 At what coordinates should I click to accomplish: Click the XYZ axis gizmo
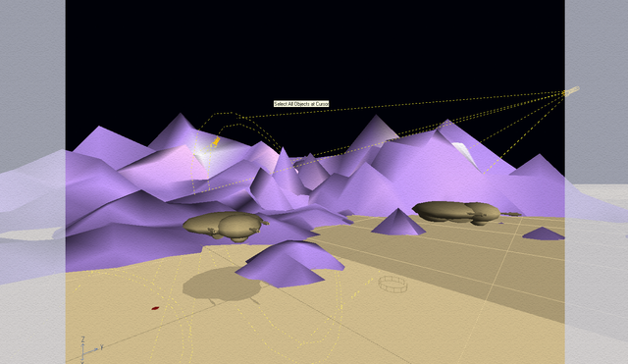coord(91,350)
